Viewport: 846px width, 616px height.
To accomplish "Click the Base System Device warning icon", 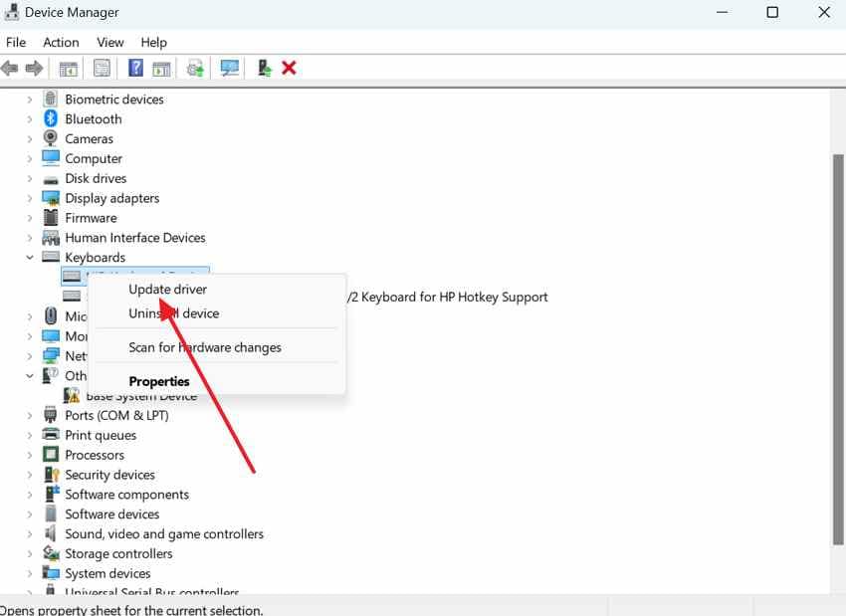I will (x=72, y=395).
